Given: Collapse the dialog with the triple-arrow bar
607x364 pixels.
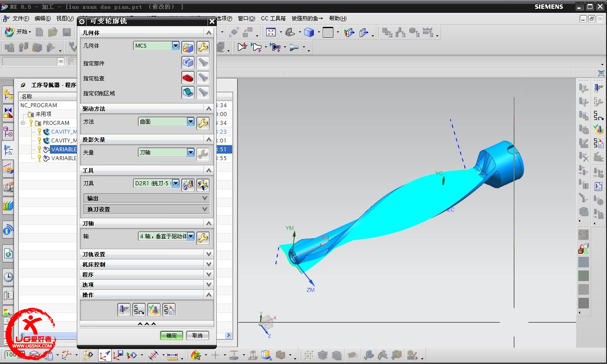Looking at the screenshot, I should click(147, 324).
